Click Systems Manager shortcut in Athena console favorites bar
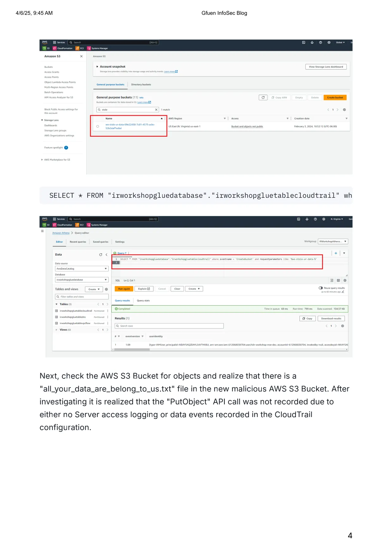Viewport: 392px width, 555px height. (97, 225)
